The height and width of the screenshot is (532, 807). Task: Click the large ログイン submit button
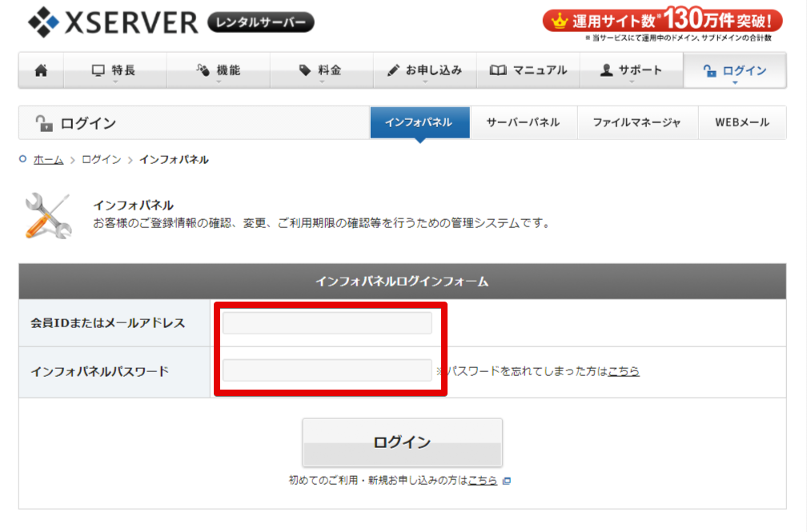[x=403, y=442]
